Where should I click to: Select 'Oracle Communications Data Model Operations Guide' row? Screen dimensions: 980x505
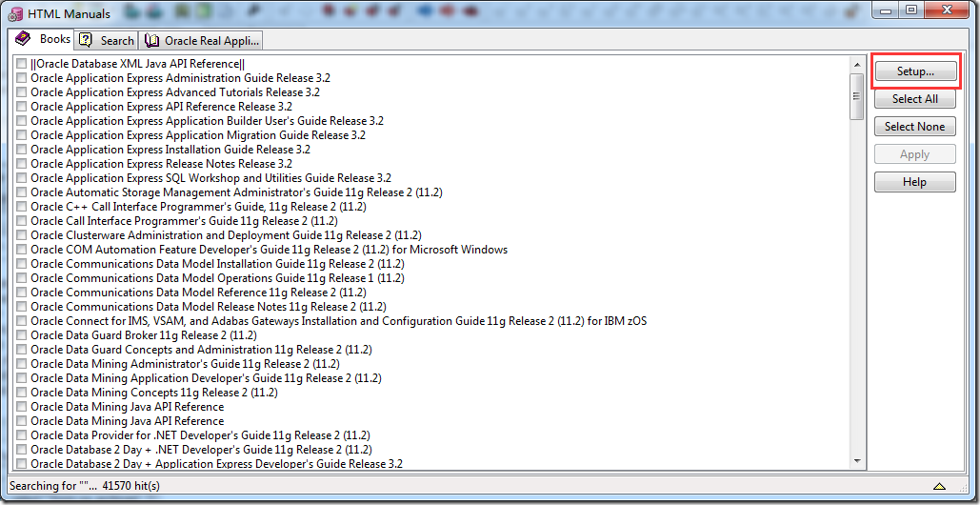coord(217,278)
